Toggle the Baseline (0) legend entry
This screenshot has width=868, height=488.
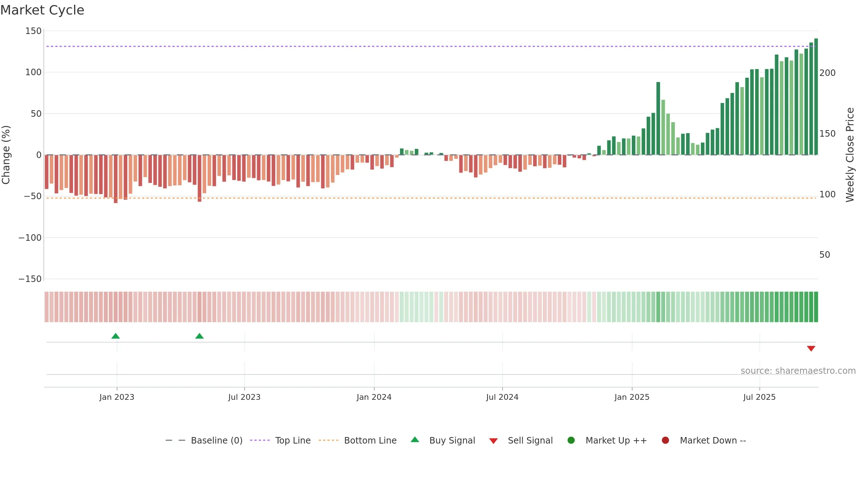(204, 440)
